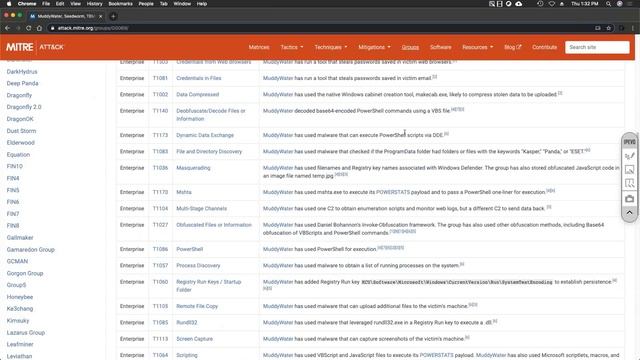Select Elderwood in the sidebar
Viewport: 640px width, 360px height.
point(20,142)
